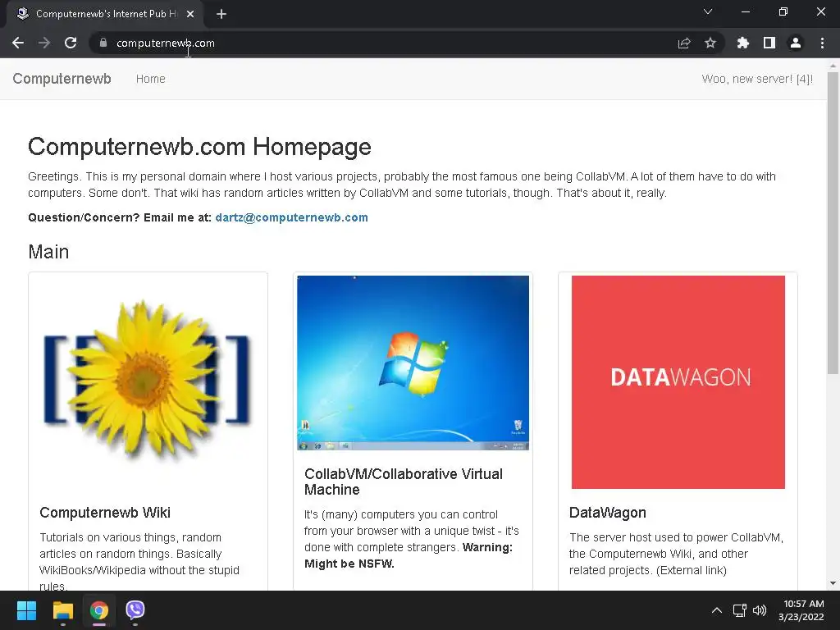Click the scroll down arrow
Image resolution: width=840 pixels, height=630 pixels.
pos(833,583)
